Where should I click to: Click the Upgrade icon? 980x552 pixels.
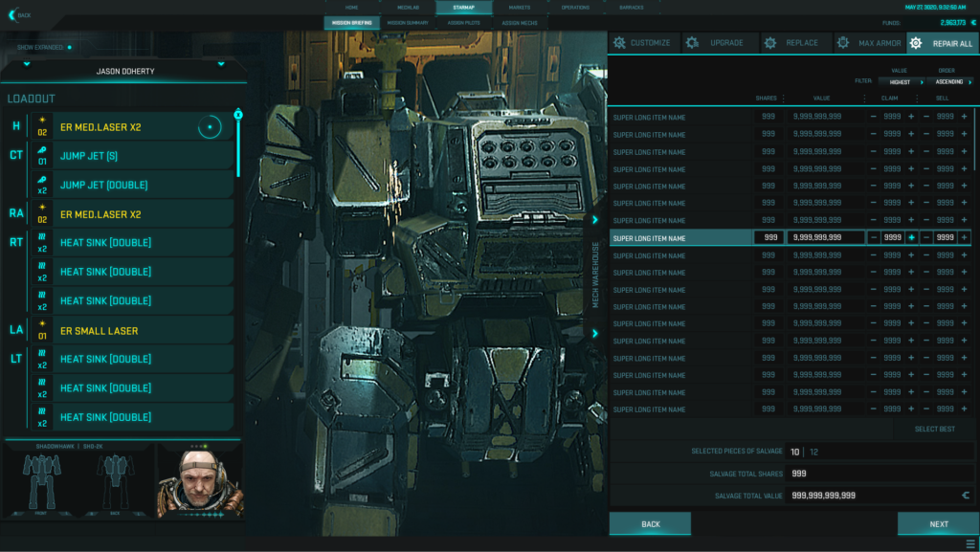click(692, 43)
